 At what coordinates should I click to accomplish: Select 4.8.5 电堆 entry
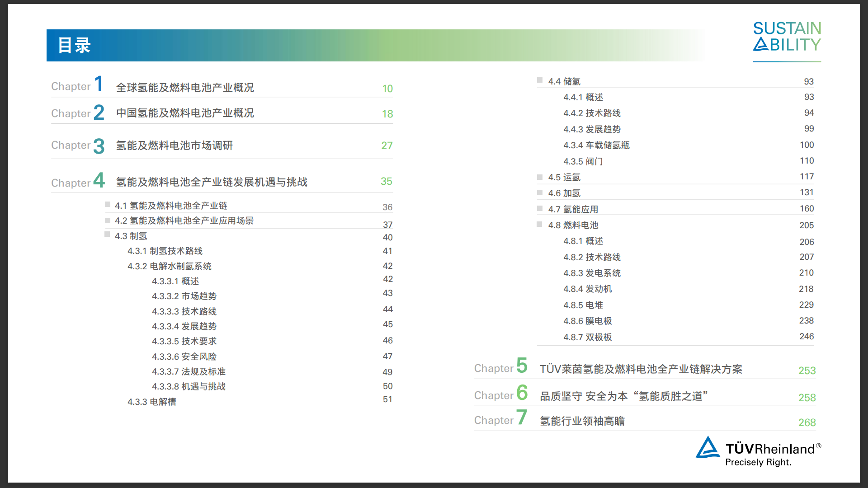tap(583, 305)
